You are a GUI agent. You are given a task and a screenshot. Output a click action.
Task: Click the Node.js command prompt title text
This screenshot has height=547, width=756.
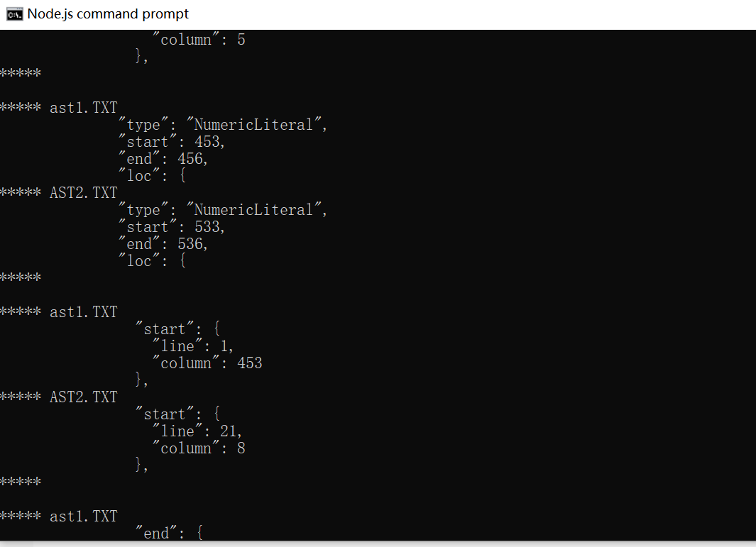107,14
